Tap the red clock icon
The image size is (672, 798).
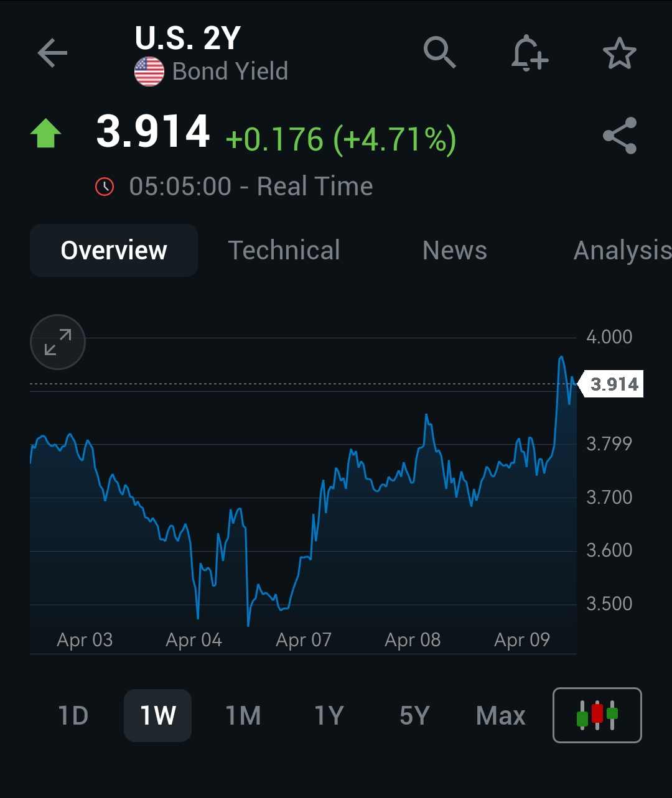105,186
